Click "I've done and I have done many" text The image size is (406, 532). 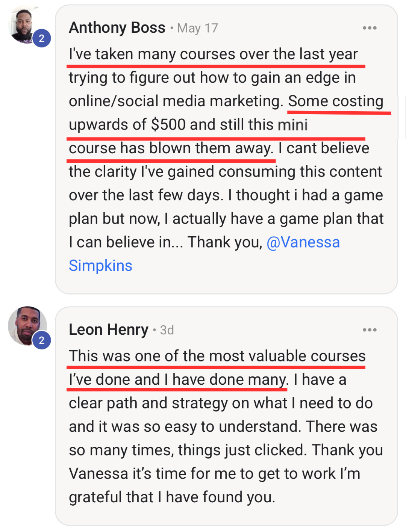point(177,379)
